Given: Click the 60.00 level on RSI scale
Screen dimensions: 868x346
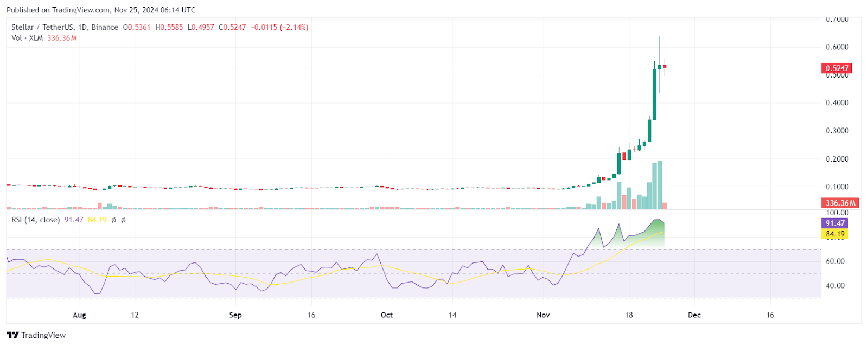Looking at the screenshot, I should click(x=835, y=261).
